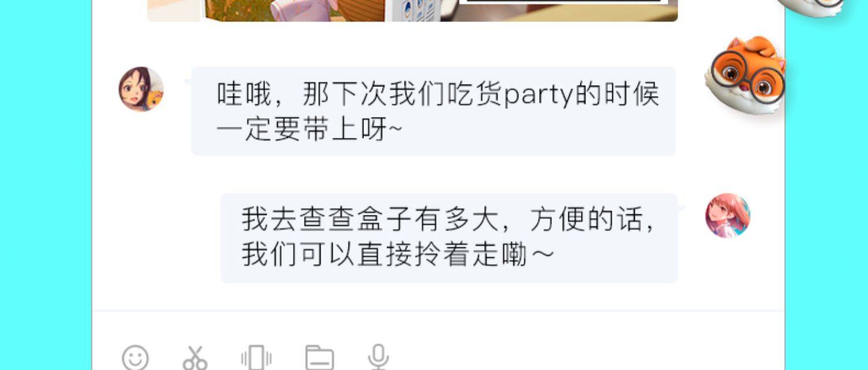Open the garden picture with pink figure

[293, 10]
